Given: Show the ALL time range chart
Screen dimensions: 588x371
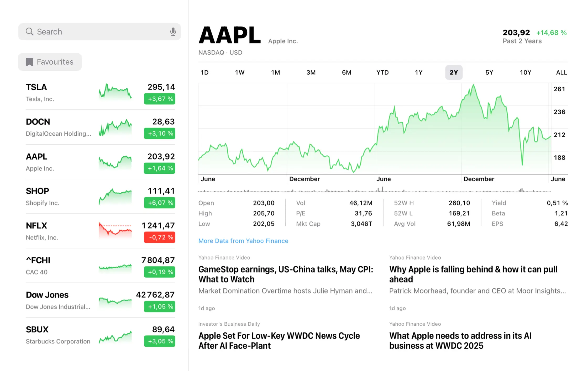Looking at the screenshot, I should click(561, 72).
